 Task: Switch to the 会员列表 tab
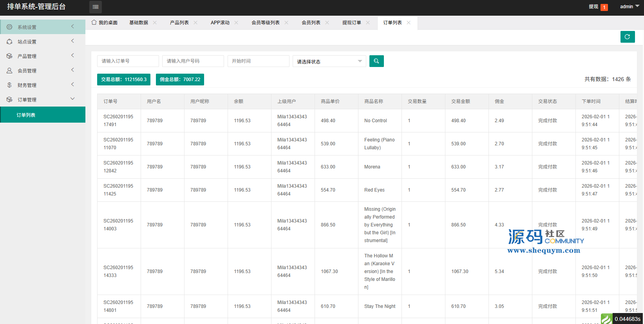coord(311,23)
